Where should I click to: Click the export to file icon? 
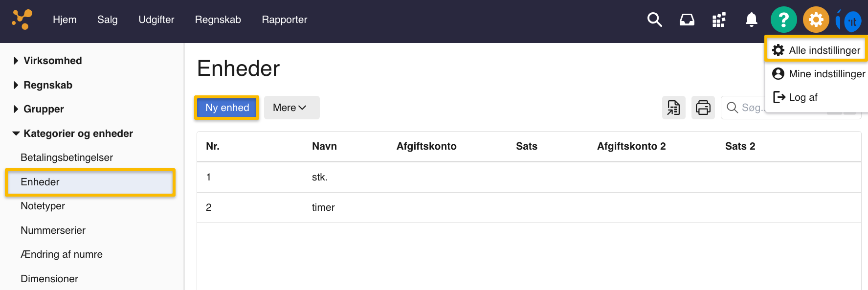pyautogui.click(x=674, y=108)
